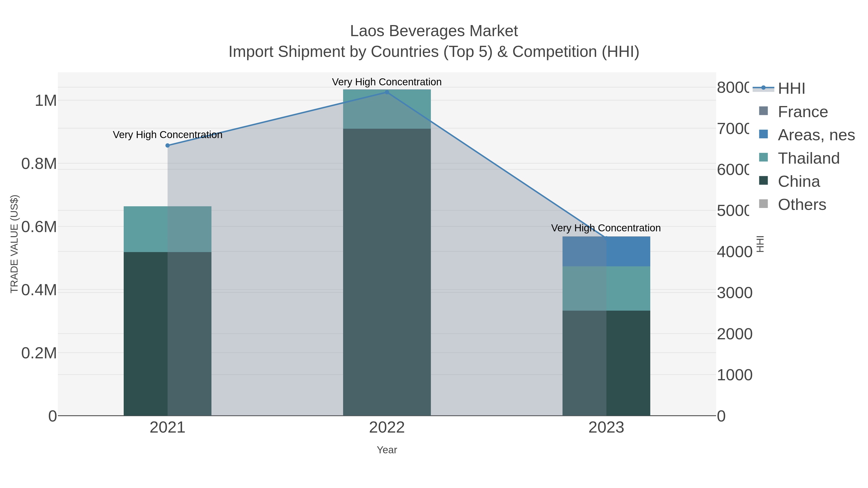Click the 2021 x-axis label
Image resolution: width=868 pixels, height=488 pixels.
tap(168, 428)
